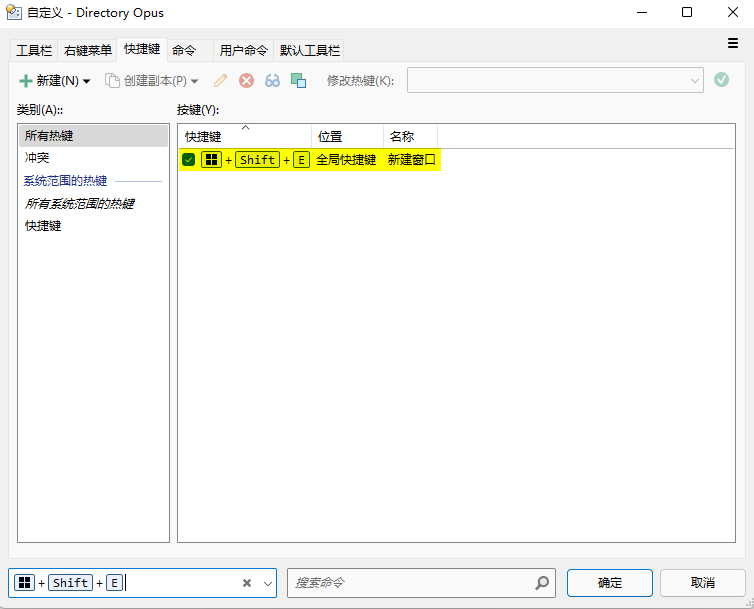Click the pencil edit icon
The height and width of the screenshot is (609, 754).
220,80
